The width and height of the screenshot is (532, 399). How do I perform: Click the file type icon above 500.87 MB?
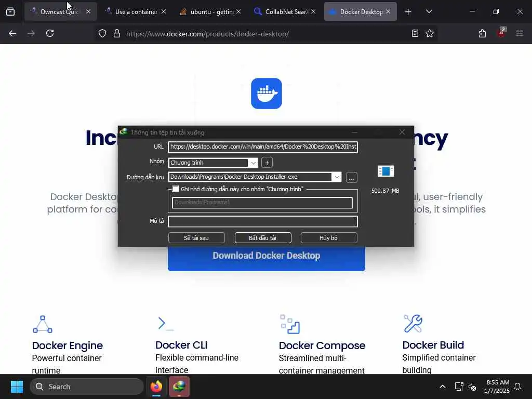(386, 171)
